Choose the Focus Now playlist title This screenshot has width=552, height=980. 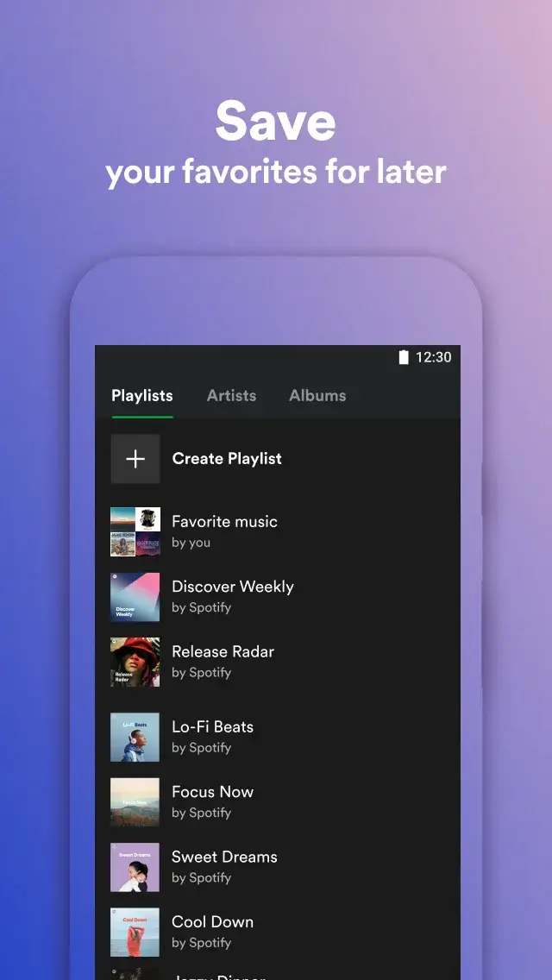point(212,792)
